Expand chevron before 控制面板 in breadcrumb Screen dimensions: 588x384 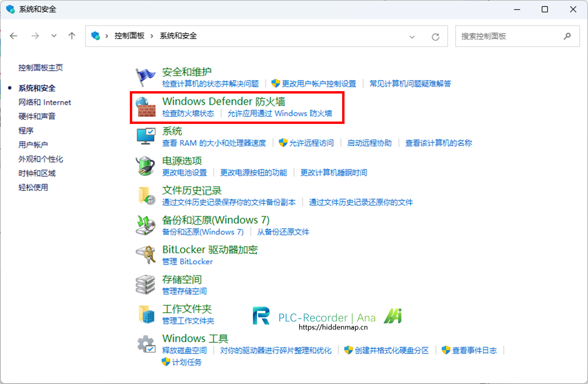pos(107,36)
